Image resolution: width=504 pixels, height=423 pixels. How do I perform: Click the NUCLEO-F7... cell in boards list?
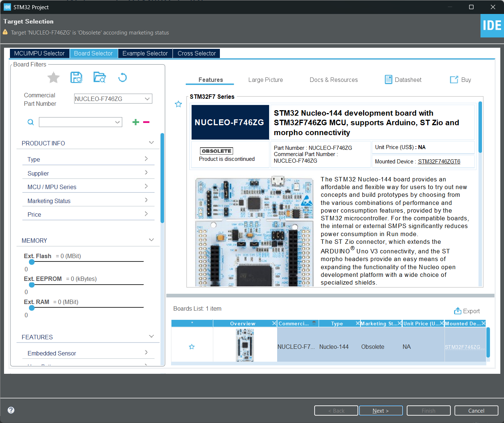click(x=296, y=347)
